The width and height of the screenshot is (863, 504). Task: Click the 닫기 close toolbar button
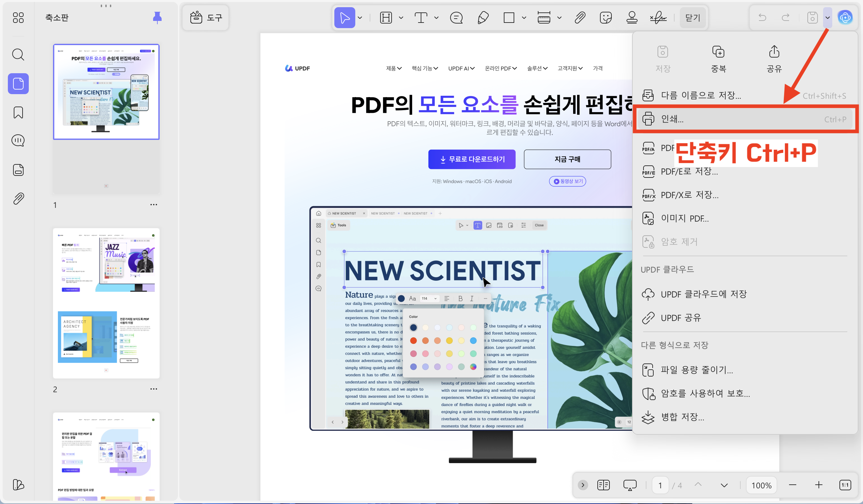coord(693,17)
